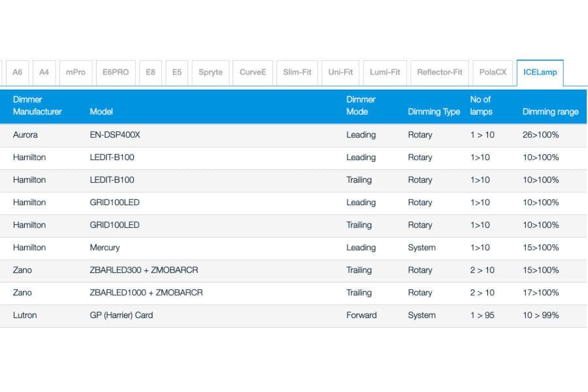
Task: Click the Forward dimmer mode cell
Action: (x=361, y=315)
